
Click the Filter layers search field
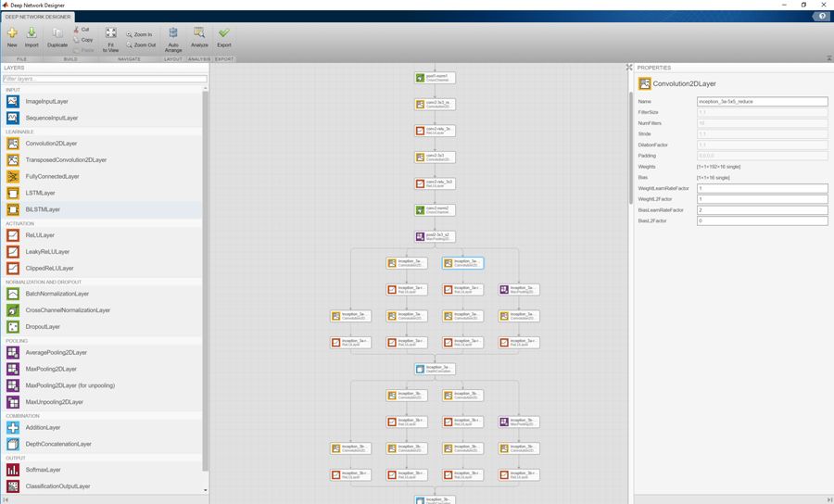[x=104, y=79]
